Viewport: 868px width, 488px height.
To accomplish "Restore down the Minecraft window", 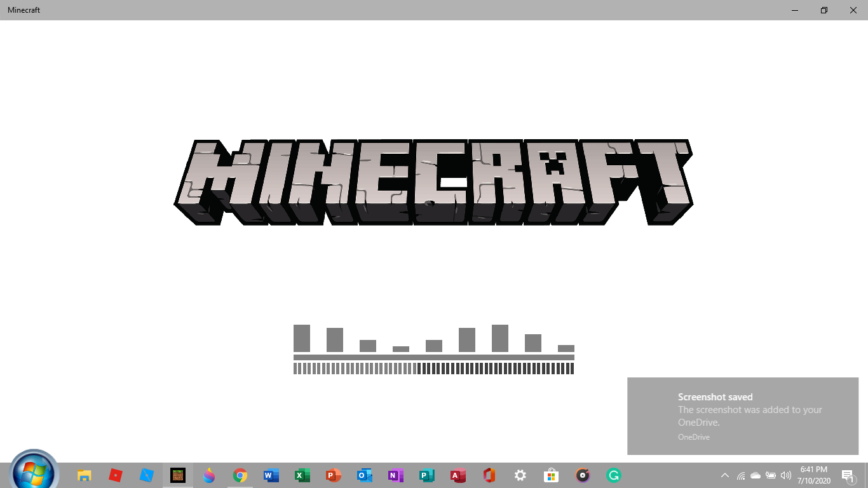I will point(824,10).
